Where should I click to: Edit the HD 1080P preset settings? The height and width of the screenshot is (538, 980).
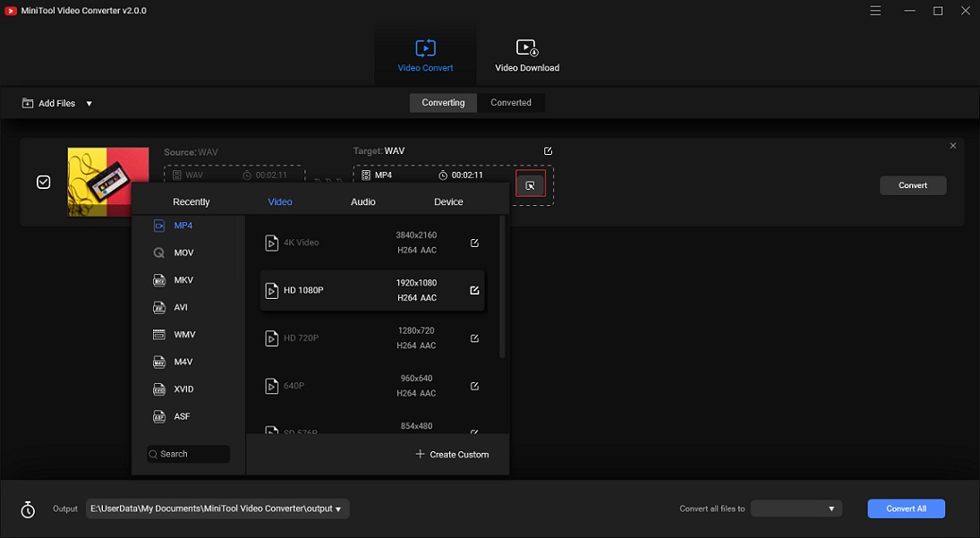coord(474,290)
